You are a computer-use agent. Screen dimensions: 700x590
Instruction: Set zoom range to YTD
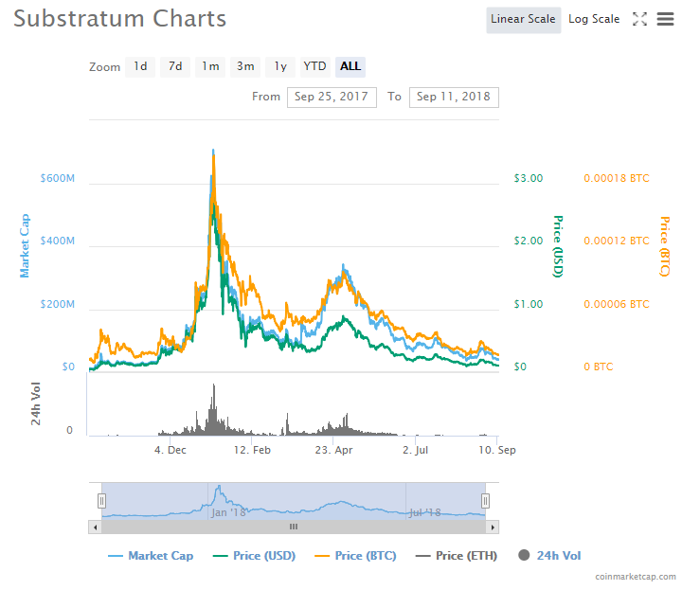[314, 67]
